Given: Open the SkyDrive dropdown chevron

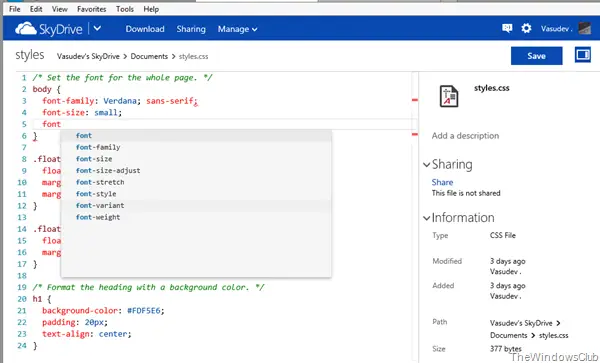Looking at the screenshot, I should coord(97,28).
